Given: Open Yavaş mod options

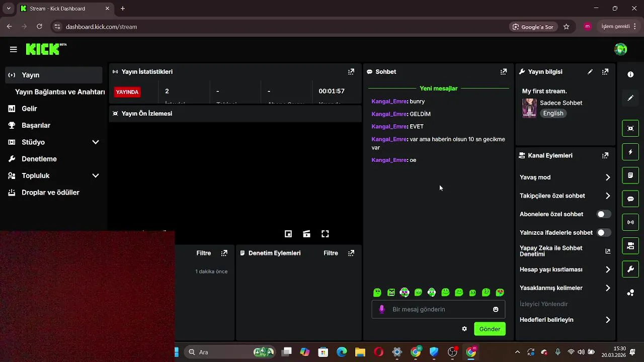Looking at the screenshot, I should 565,177.
